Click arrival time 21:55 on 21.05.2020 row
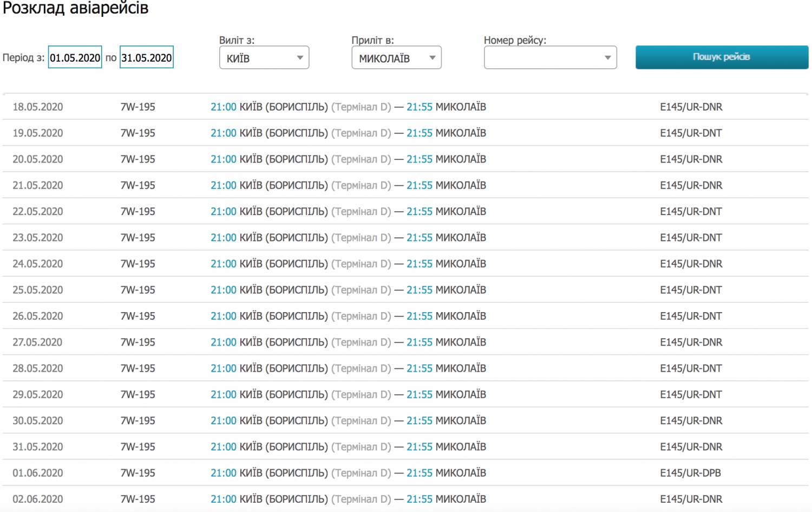This screenshot has width=812, height=512. [x=419, y=185]
